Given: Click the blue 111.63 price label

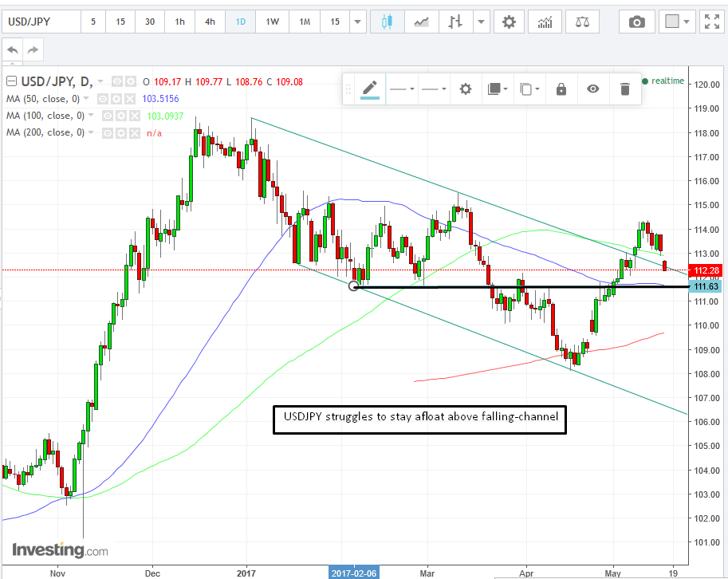Looking at the screenshot, I should click(x=705, y=286).
